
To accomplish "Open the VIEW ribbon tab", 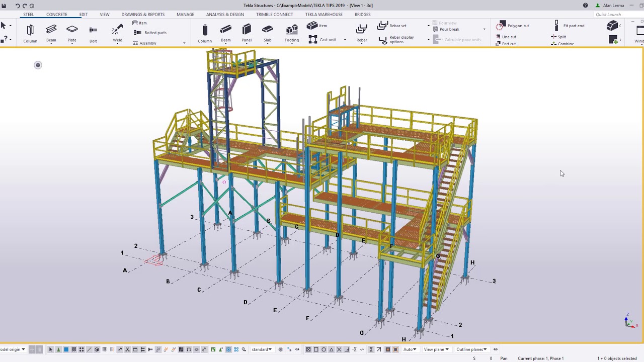I will coord(105,15).
